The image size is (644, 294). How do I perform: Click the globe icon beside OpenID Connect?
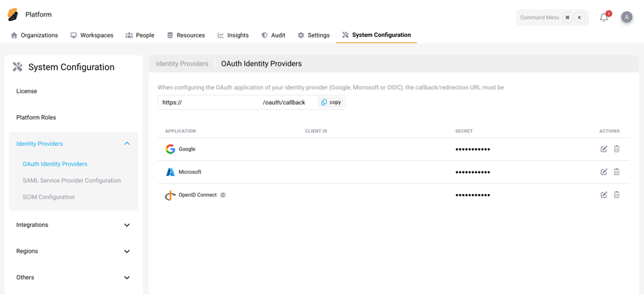point(222,195)
